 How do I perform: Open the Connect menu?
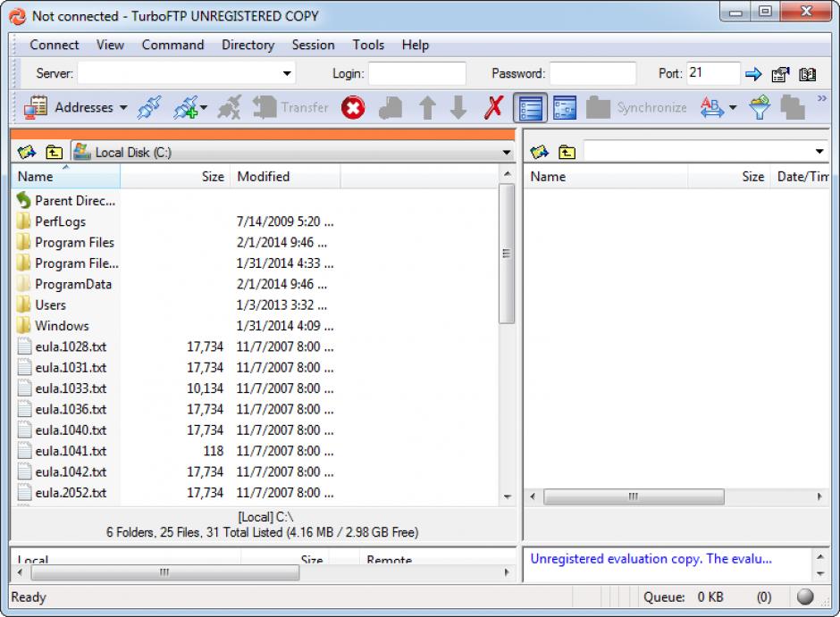coord(55,45)
